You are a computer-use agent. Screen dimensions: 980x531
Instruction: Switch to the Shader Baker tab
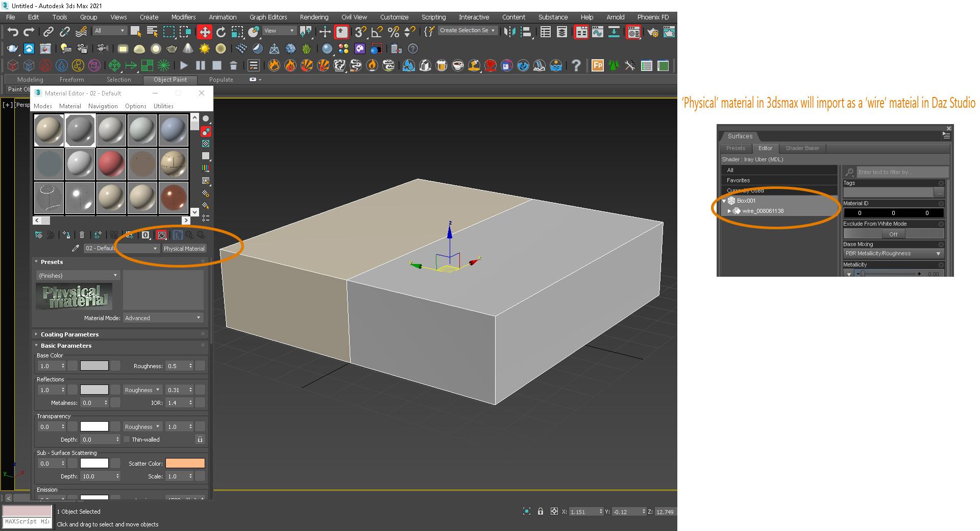point(802,148)
